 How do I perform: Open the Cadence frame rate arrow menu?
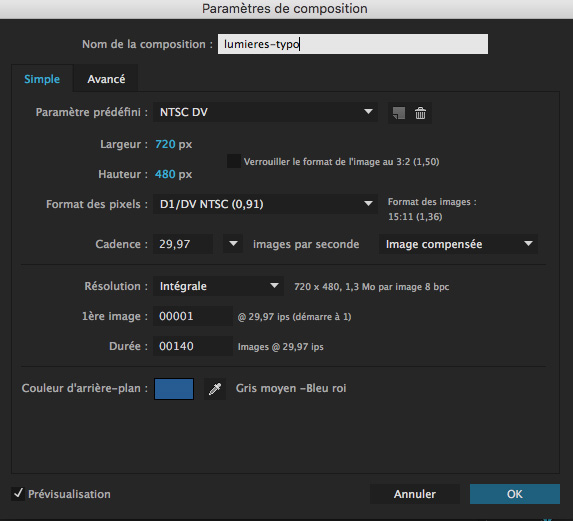point(233,244)
